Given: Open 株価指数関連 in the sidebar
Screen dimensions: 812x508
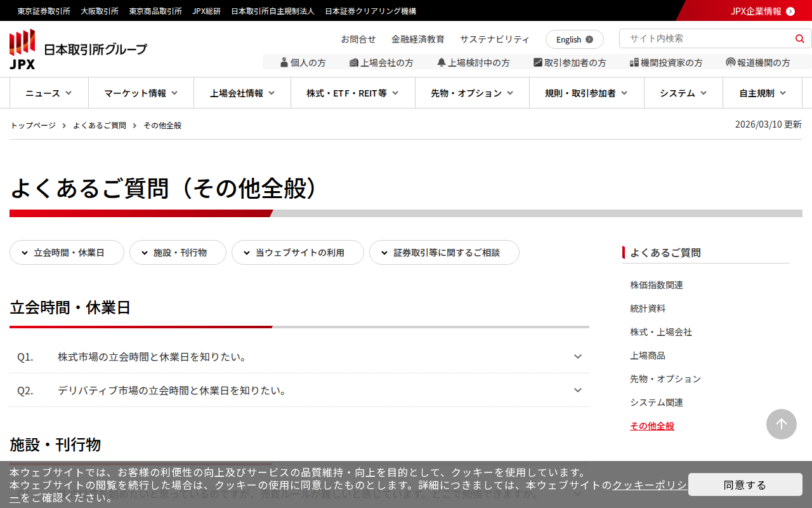Looking at the screenshot, I should click(x=657, y=285).
